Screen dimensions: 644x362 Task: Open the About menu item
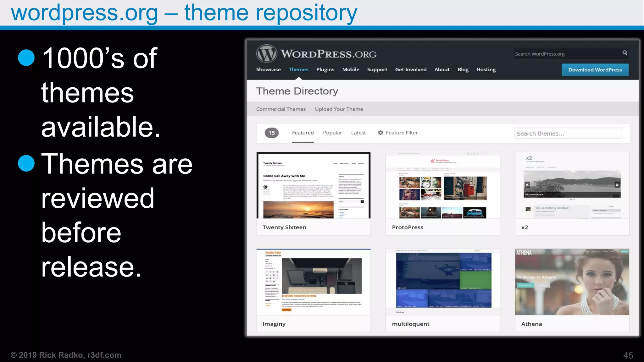(x=442, y=69)
